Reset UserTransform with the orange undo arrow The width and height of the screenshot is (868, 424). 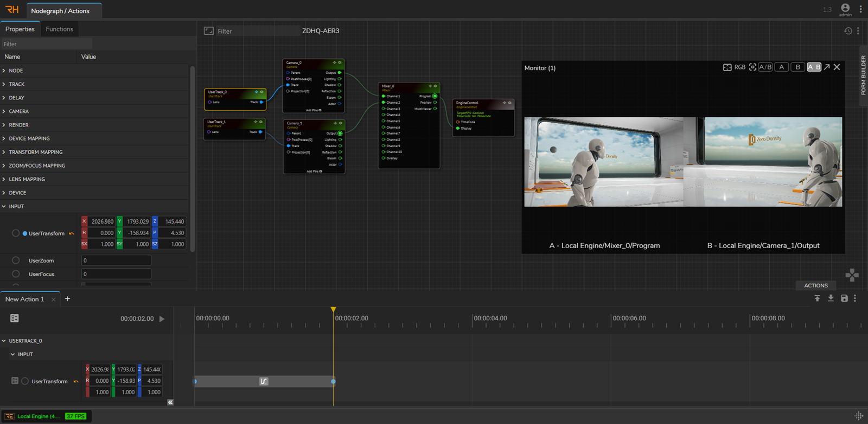[72, 233]
